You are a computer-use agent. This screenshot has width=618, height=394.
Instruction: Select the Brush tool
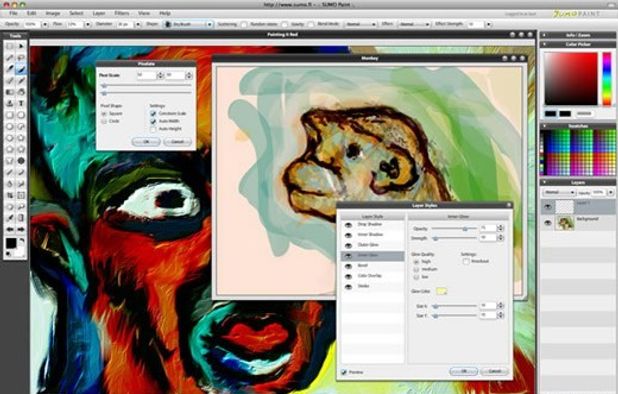click(x=10, y=69)
